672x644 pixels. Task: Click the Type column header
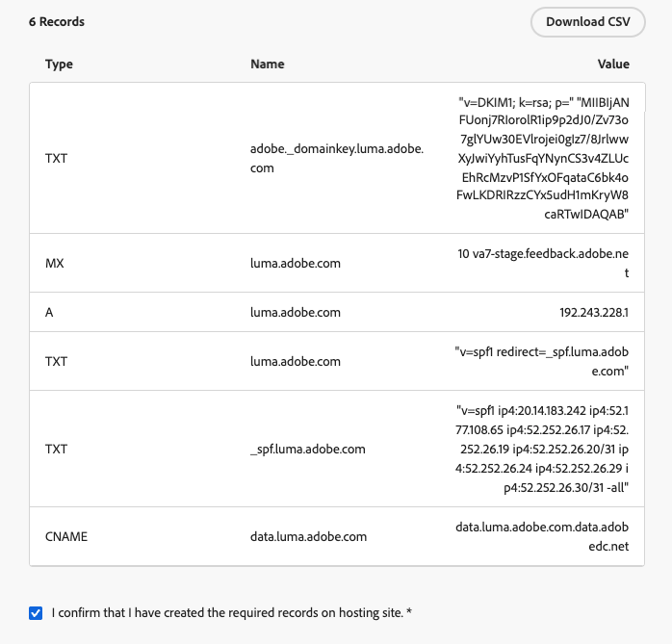[x=59, y=64]
